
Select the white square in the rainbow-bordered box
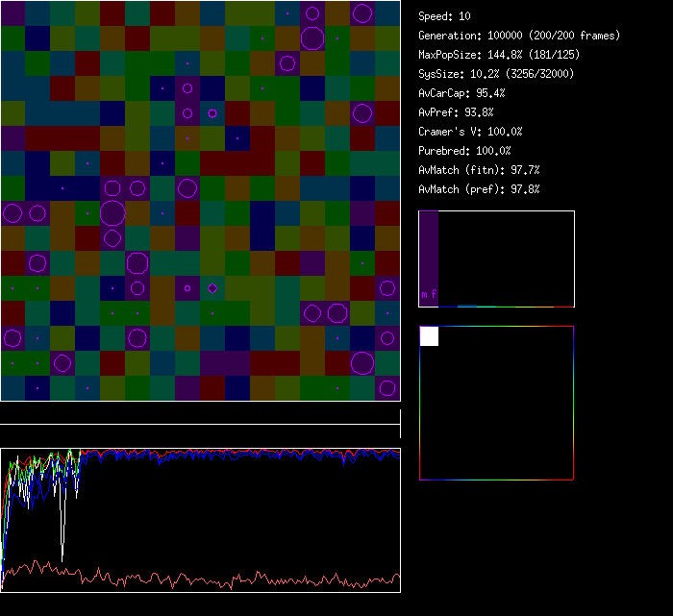429,335
